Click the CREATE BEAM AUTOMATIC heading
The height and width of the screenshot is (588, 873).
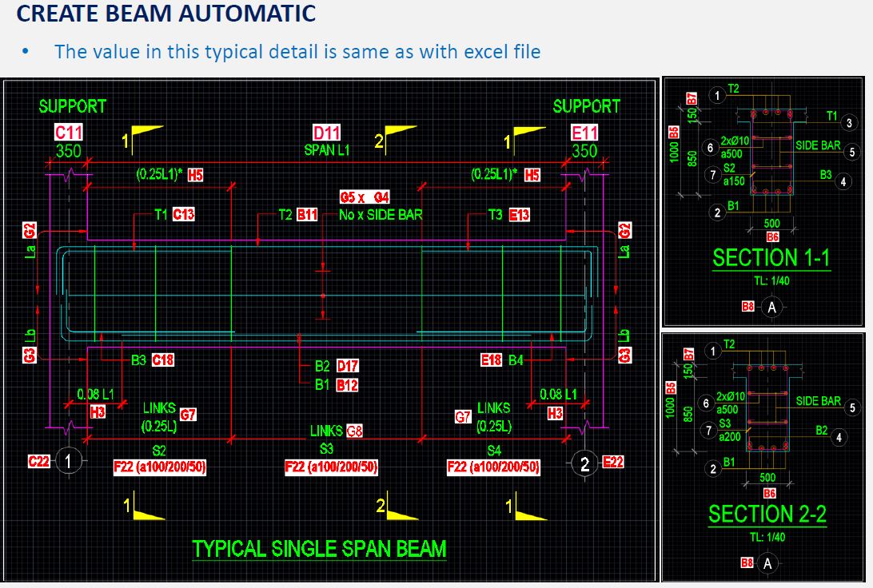tap(166, 13)
